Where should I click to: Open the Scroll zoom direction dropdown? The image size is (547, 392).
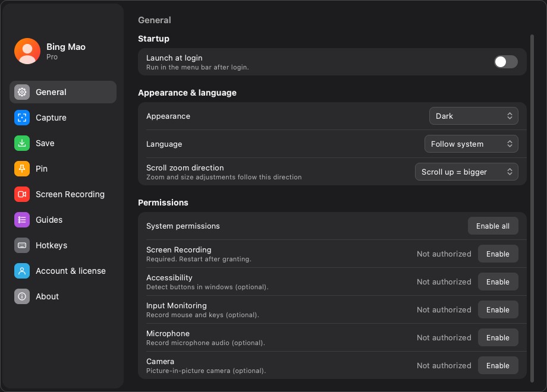pyautogui.click(x=466, y=172)
